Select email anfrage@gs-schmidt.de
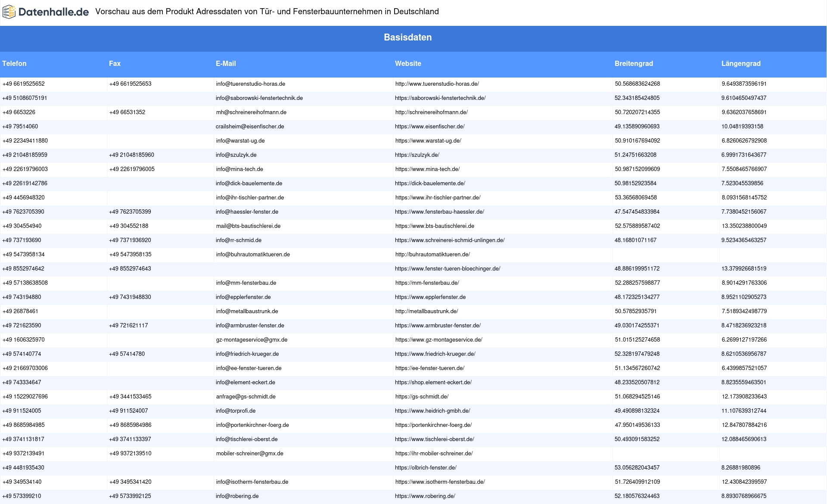Viewport: 827px width, 504px height. click(x=246, y=397)
